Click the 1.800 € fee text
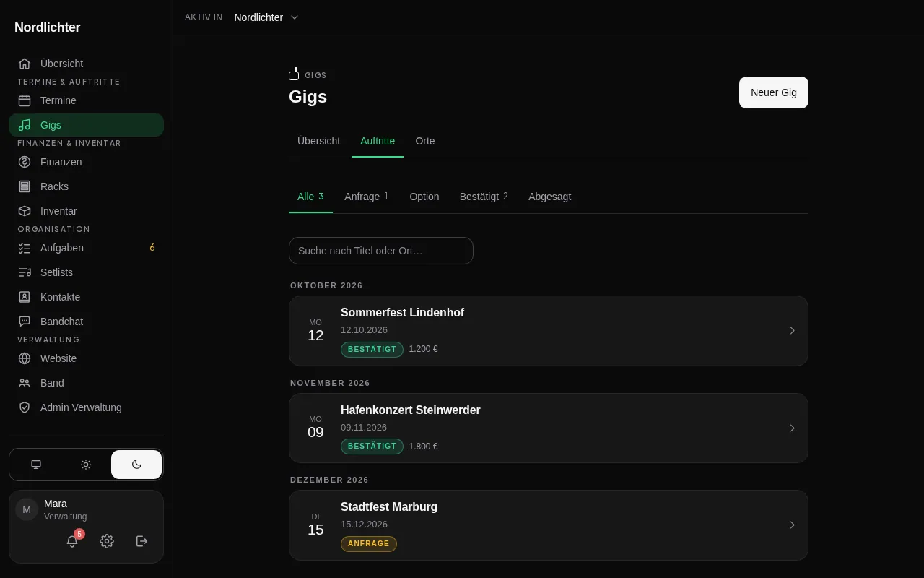Screen dimensions: 924x578 [x=423, y=447]
